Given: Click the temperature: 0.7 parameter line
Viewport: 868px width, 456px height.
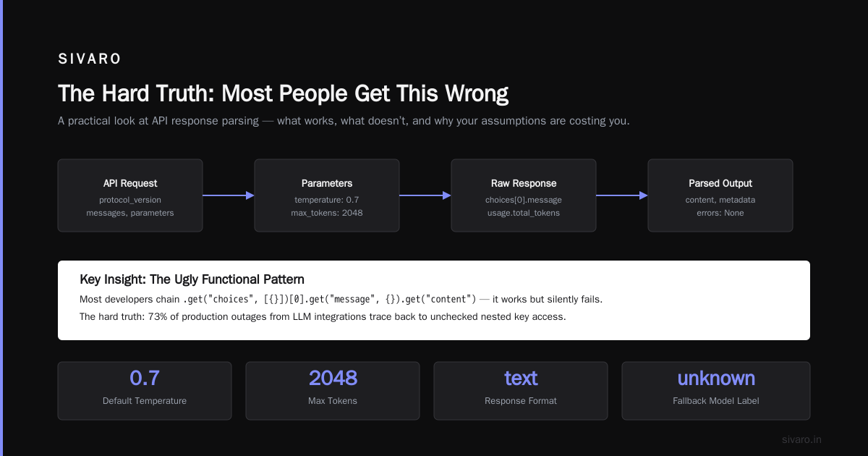Looking at the screenshot, I should point(327,200).
